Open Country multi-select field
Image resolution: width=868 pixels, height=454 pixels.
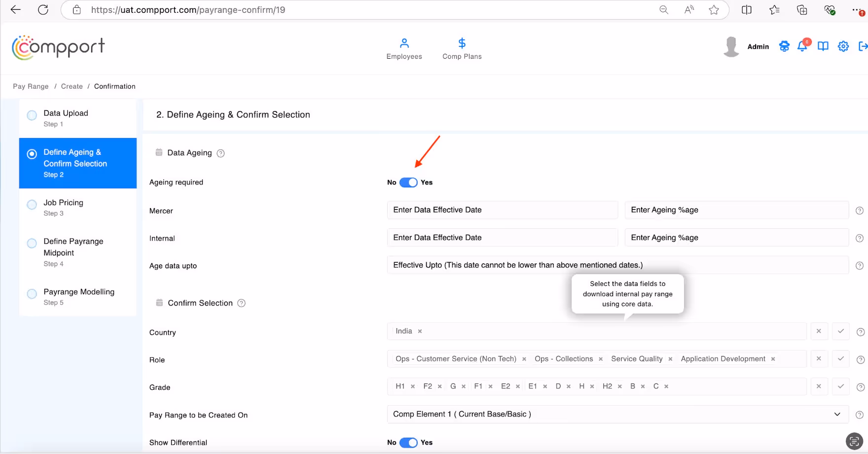point(597,331)
